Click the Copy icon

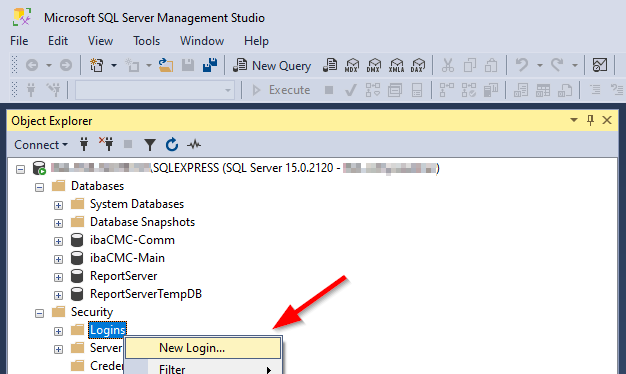470,65
